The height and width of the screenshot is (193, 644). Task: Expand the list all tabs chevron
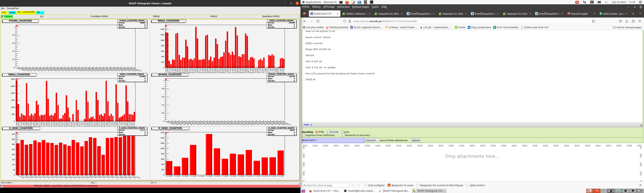pos(640,14)
